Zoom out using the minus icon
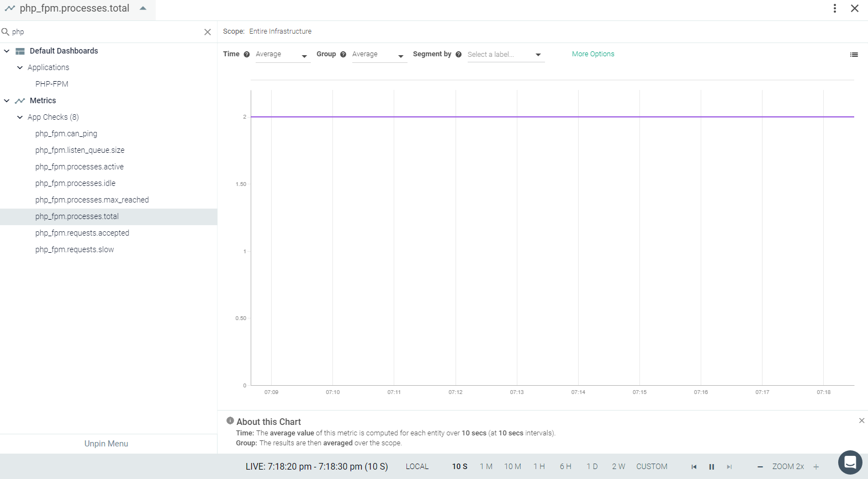 tap(760, 467)
